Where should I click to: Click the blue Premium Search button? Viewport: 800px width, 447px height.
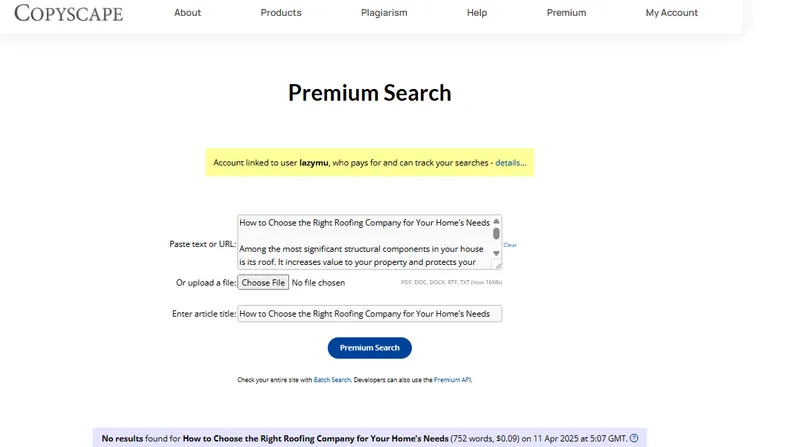[x=369, y=348]
